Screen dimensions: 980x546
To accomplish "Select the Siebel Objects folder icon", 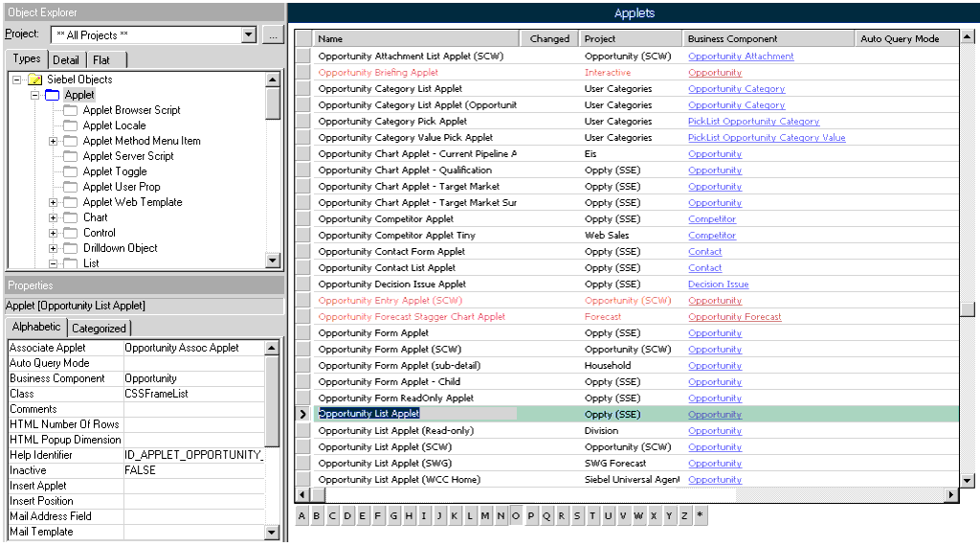I will coord(35,80).
